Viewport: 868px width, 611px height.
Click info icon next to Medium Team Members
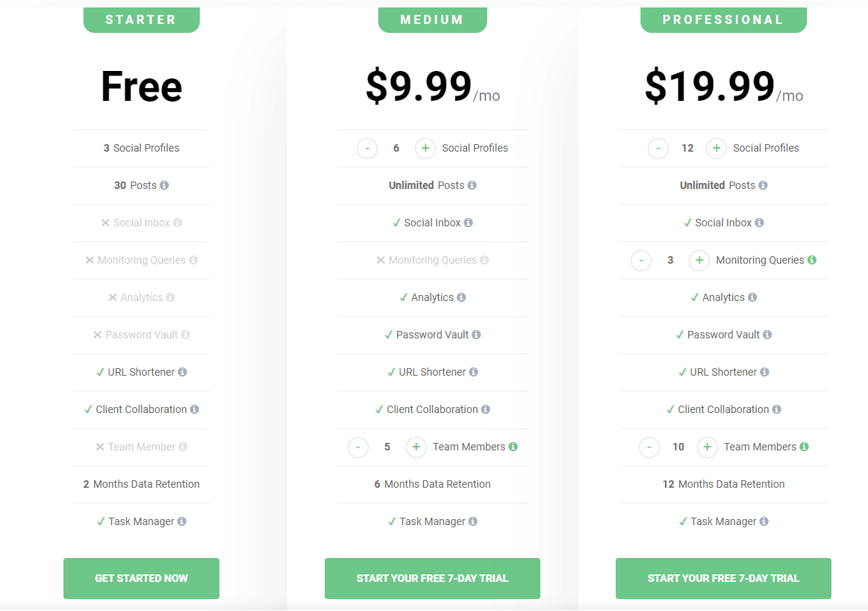point(513,447)
